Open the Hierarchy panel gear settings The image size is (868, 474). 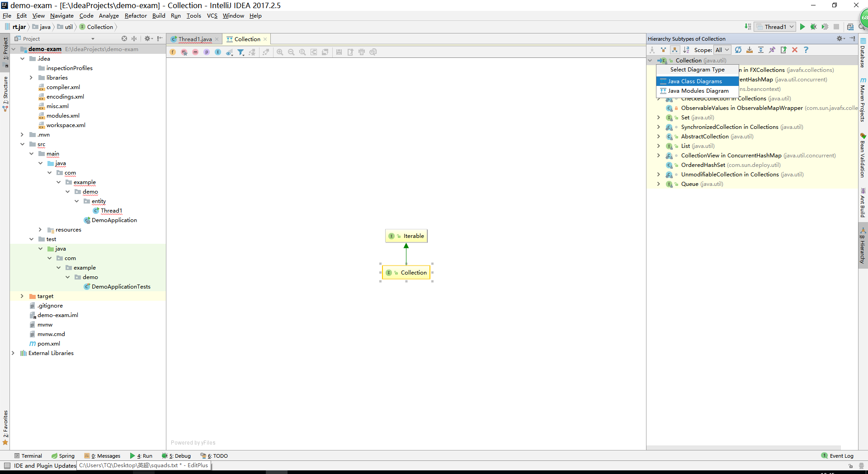pos(840,39)
